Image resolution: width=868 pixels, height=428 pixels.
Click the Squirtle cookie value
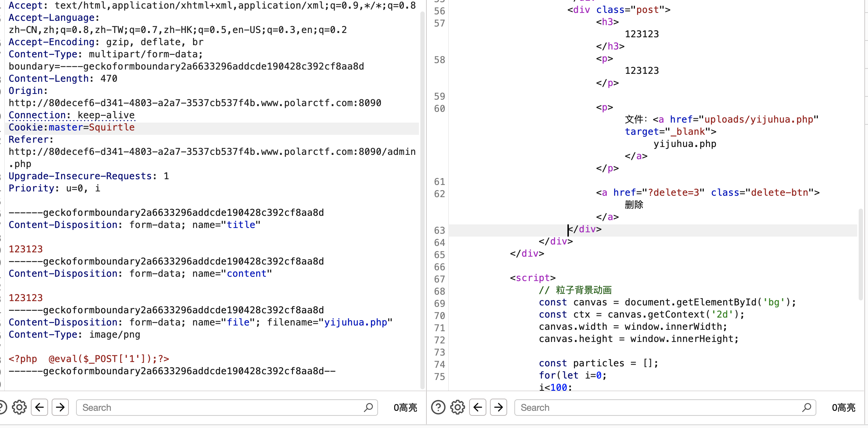tap(112, 128)
